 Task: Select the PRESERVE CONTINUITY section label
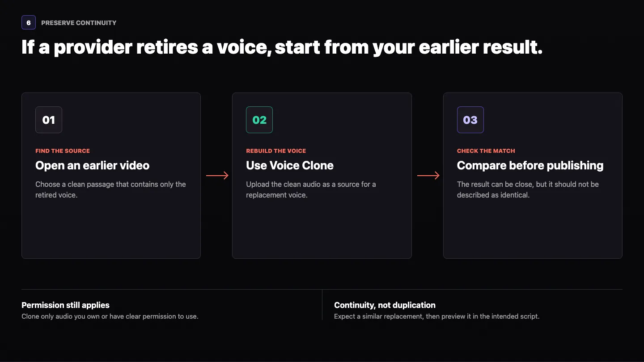[x=79, y=23]
